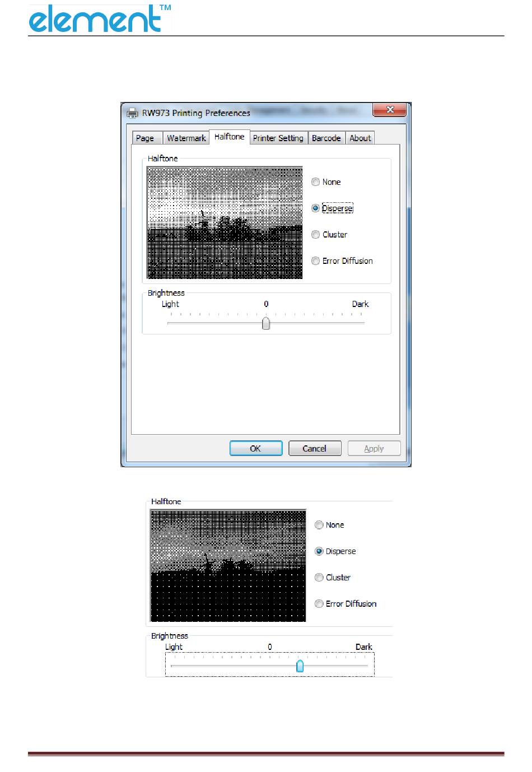This screenshot has height=772, width=532.
Task: Click the printer icon in dialog title bar
Action: pos(132,113)
